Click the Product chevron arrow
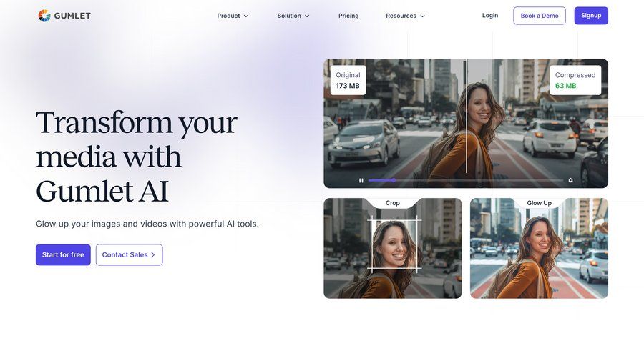Screen dimensions: 644x346 (246, 16)
